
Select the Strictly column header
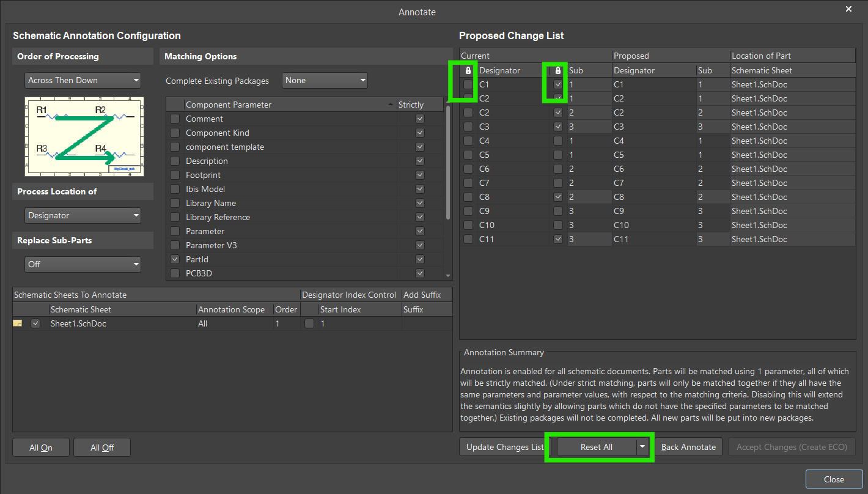pyautogui.click(x=420, y=105)
